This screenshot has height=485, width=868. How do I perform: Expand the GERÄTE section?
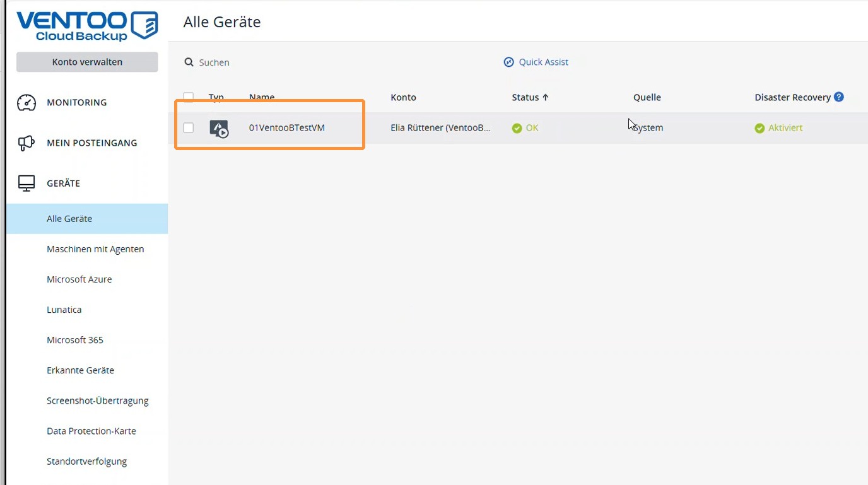64,184
